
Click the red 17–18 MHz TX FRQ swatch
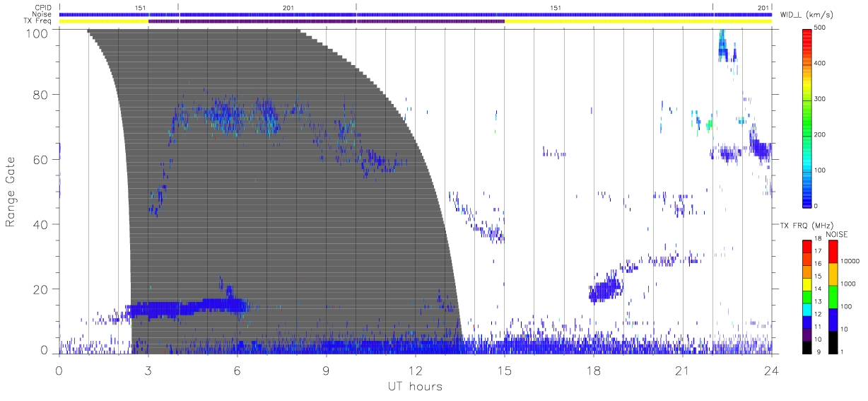[807, 247]
